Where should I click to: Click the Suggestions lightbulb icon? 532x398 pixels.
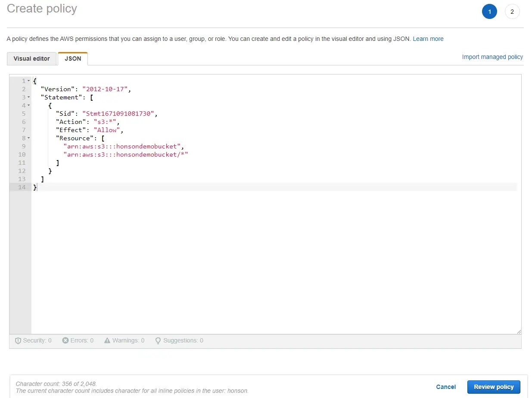[157, 340]
